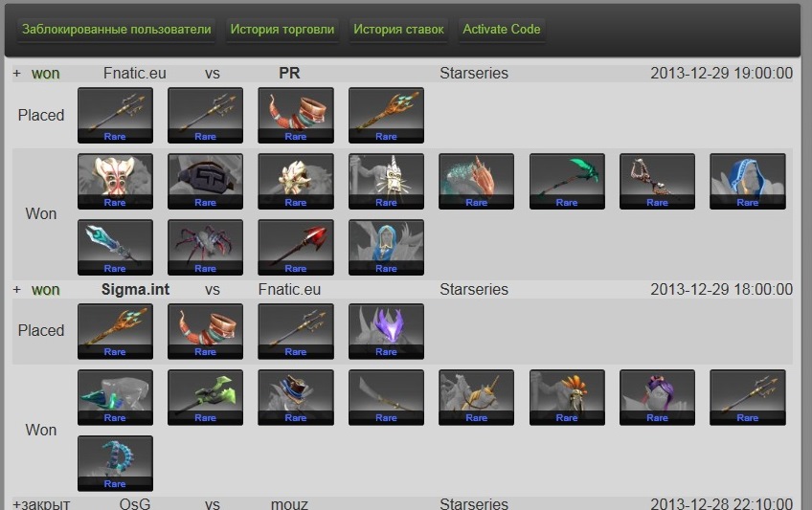This screenshot has width=812, height=510.
Task: Click the red spear item
Action: point(296,247)
